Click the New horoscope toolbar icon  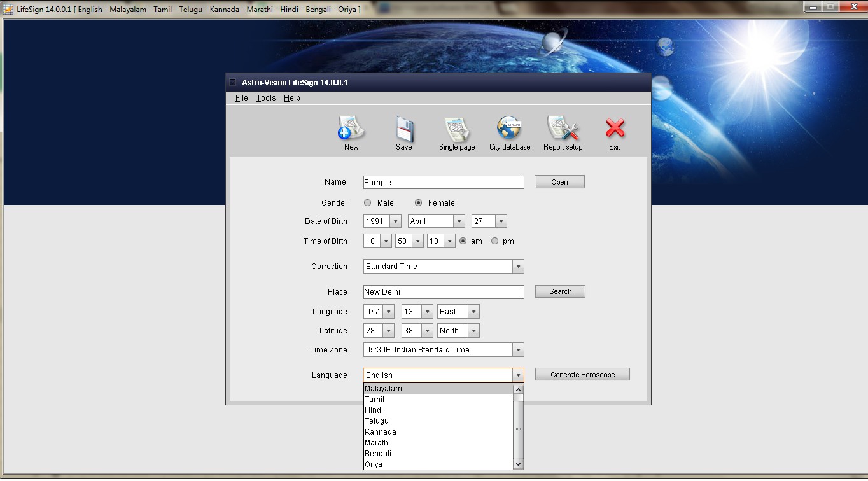point(351,129)
